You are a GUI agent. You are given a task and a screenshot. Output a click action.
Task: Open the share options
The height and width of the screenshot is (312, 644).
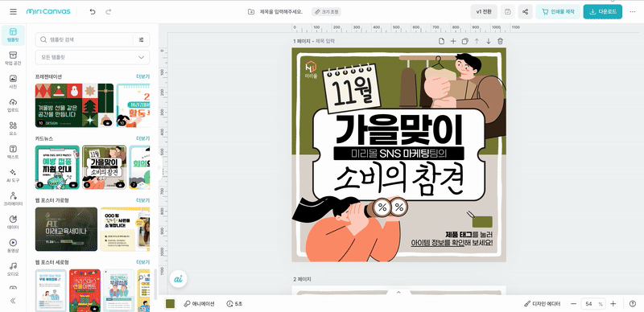pyautogui.click(x=525, y=11)
